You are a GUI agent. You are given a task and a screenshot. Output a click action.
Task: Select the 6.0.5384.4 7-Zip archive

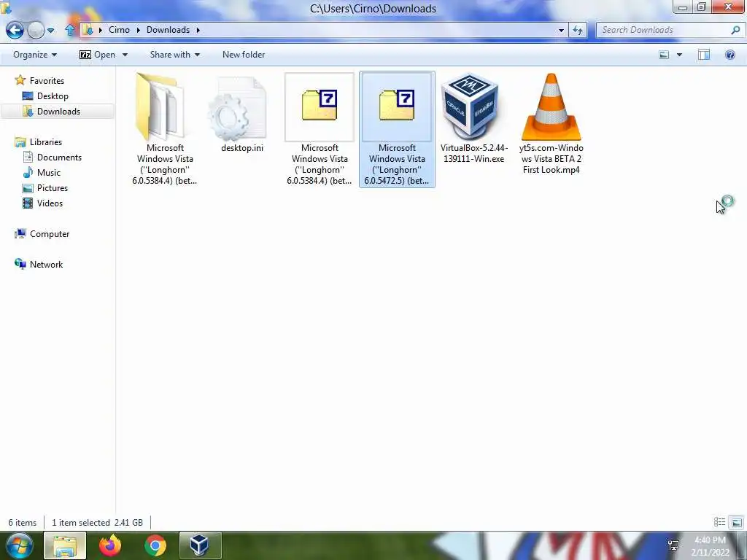(x=320, y=129)
